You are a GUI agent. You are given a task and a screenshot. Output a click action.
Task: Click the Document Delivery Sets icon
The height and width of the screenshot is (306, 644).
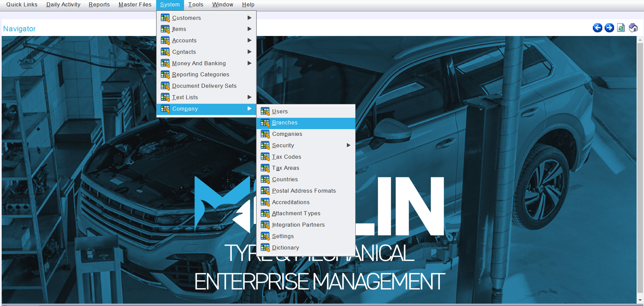(165, 86)
